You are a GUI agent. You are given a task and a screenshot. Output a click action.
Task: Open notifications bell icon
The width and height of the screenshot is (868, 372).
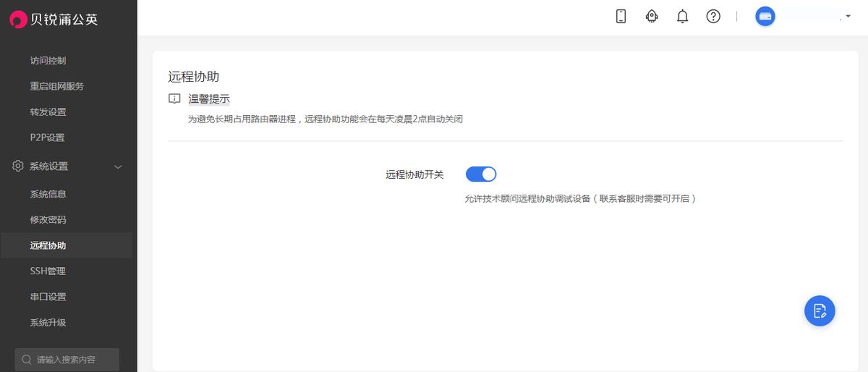pyautogui.click(x=682, y=17)
